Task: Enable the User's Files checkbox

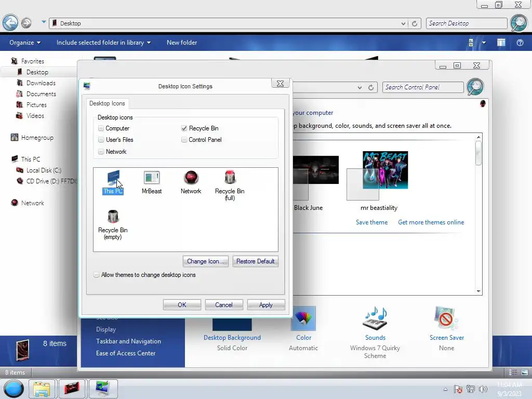Action: point(101,139)
